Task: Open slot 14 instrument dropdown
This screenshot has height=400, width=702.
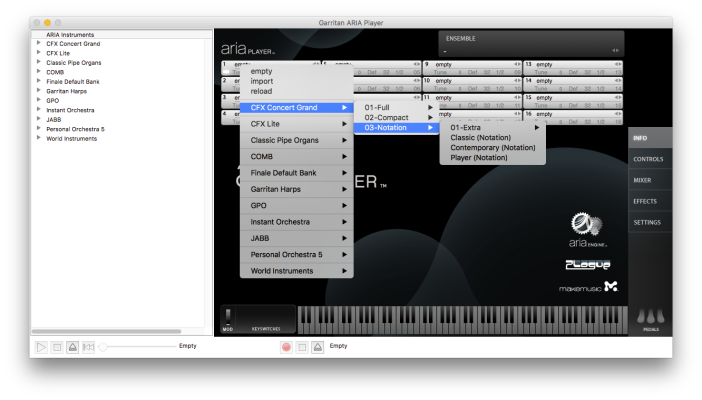Action: point(618,81)
